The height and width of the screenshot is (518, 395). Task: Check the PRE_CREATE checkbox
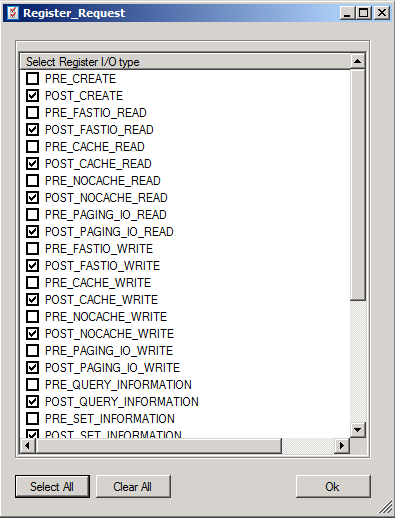(x=32, y=79)
